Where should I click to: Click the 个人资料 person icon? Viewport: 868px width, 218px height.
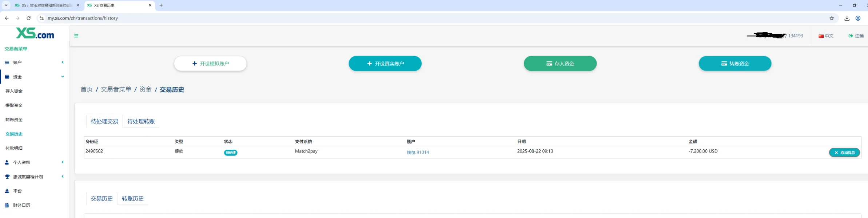[x=7, y=162]
